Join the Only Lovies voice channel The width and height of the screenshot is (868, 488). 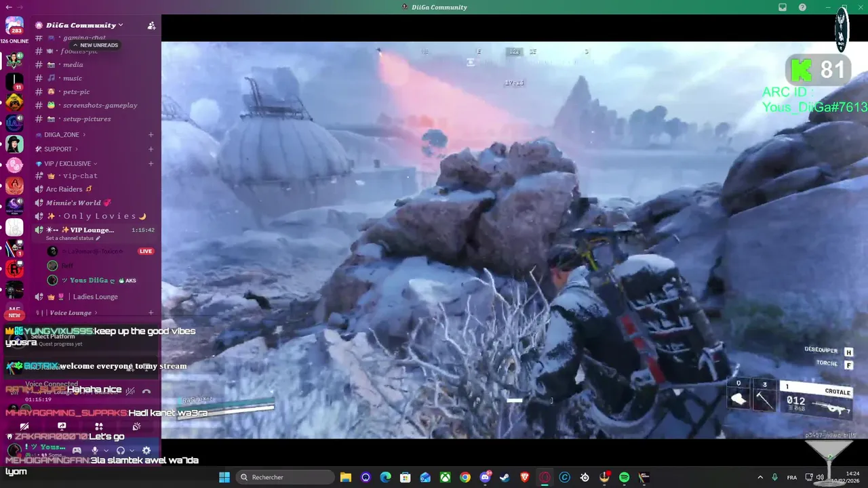point(94,216)
